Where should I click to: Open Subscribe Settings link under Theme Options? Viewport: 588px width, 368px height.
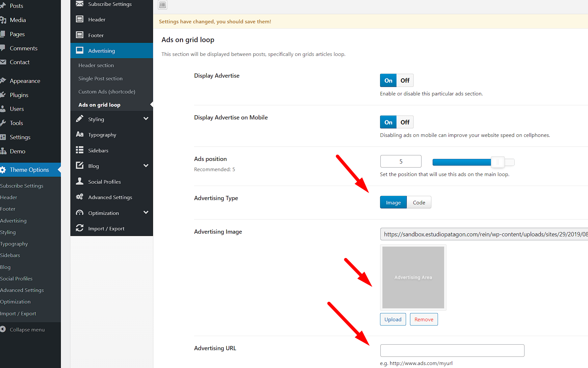22,186
